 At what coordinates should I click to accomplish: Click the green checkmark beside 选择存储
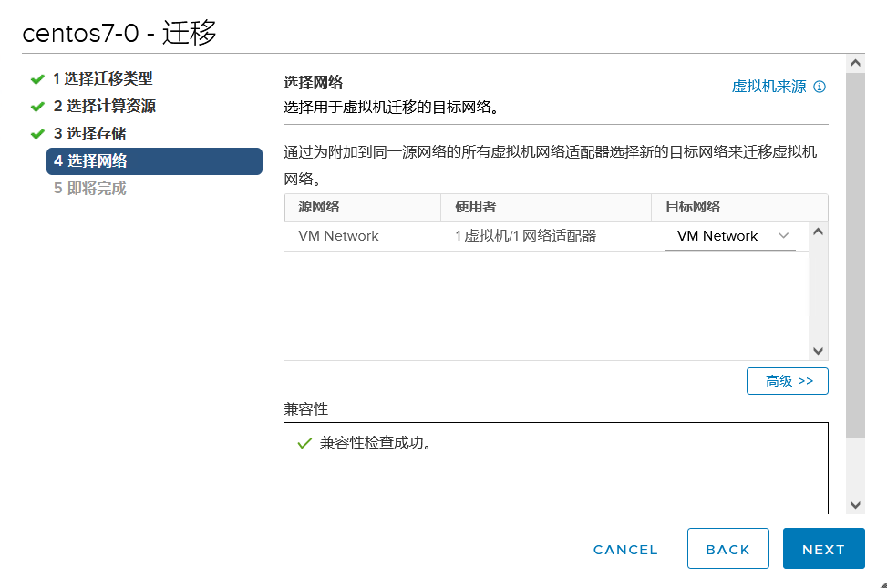click(x=37, y=134)
